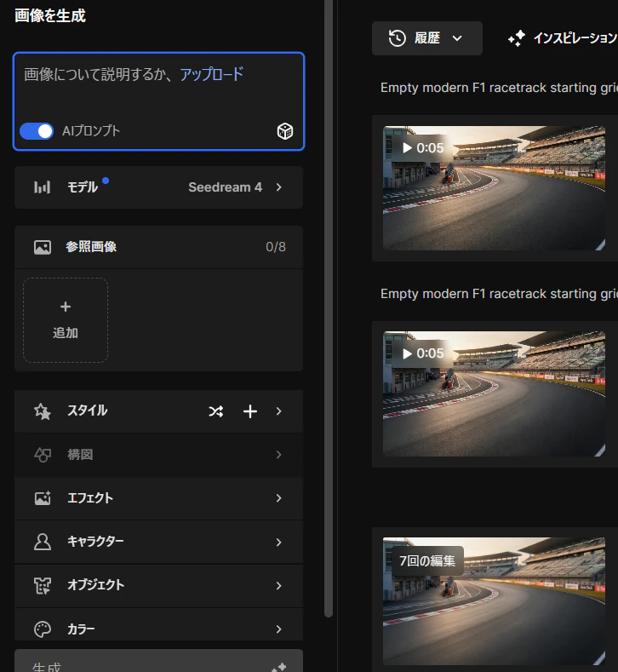618x672 pixels.
Task: Expand the スタイル row chevron
Action: 279,411
